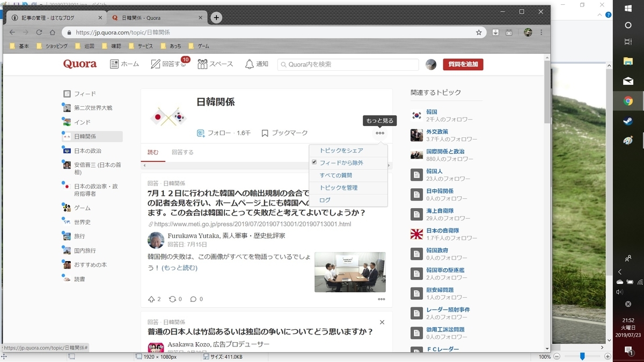Open サービス bookmark folder
The image size is (644, 362).
click(x=141, y=46)
